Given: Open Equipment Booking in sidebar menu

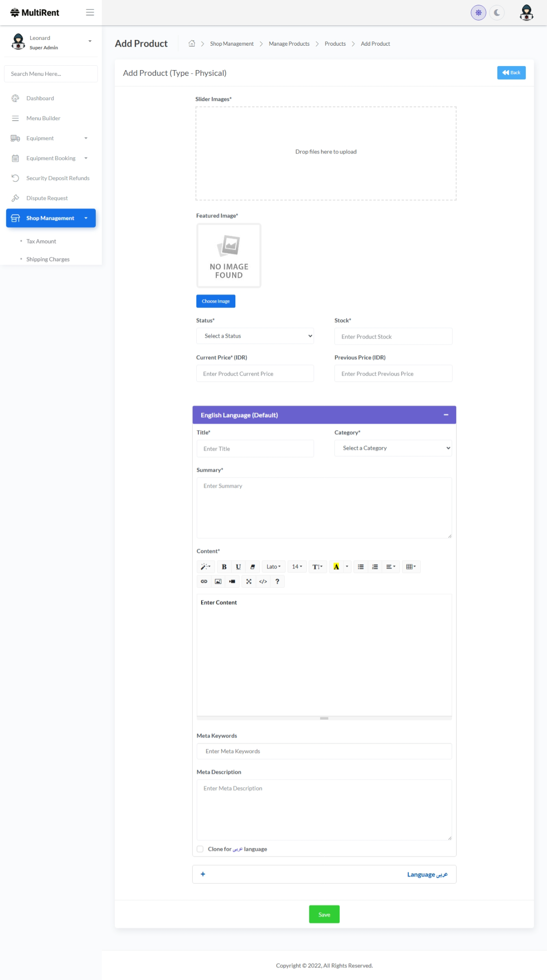Looking at the screenshot, I should 51,158.
